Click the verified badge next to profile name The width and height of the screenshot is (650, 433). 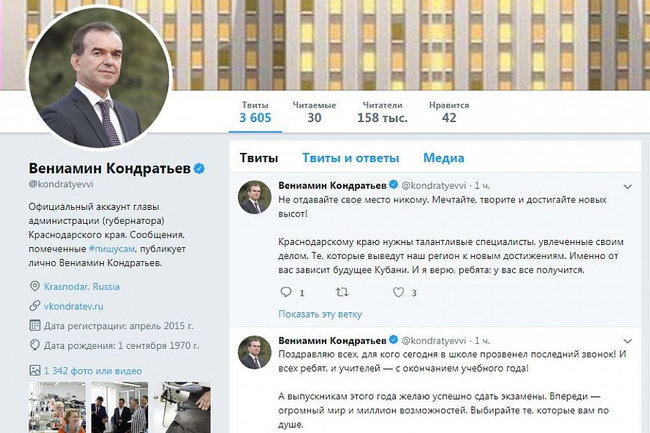(199, 168)
